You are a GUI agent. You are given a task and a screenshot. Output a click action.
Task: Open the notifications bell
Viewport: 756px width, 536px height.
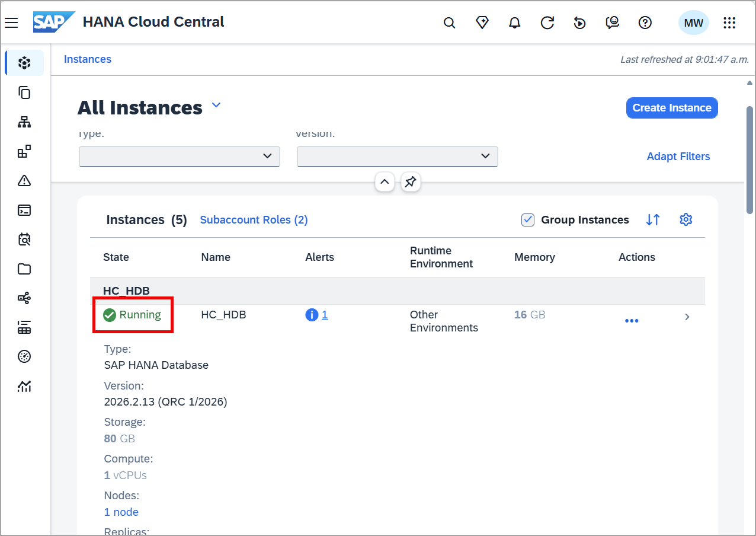pos(515,23)
